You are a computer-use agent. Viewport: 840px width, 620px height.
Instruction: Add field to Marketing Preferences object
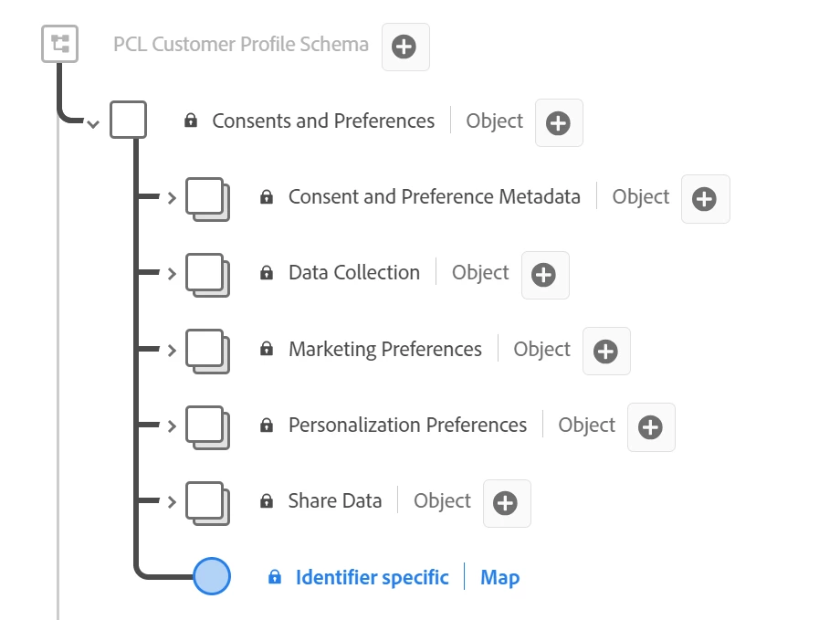tap(605, 352)
